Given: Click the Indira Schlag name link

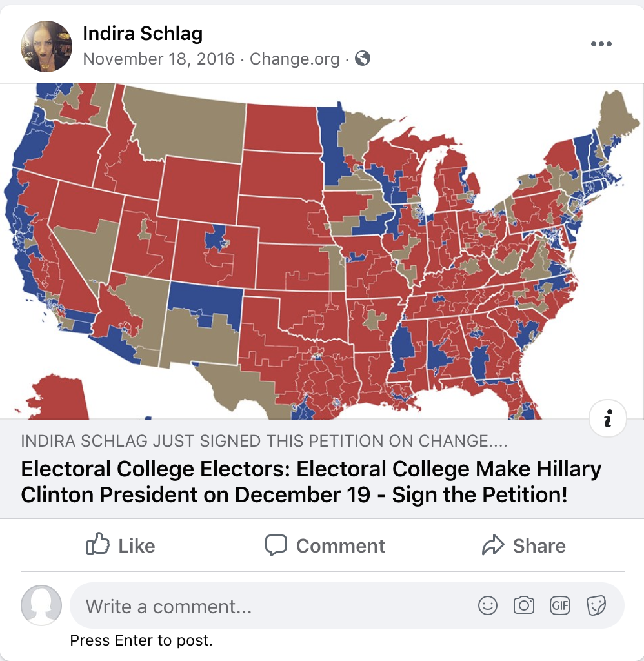Looking at the screenshot, I should coord(143,34).
